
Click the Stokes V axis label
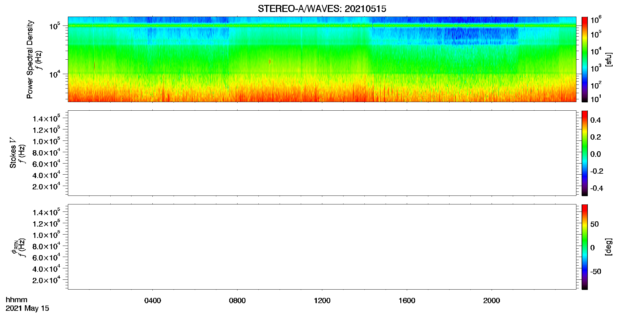pos(13,153)
